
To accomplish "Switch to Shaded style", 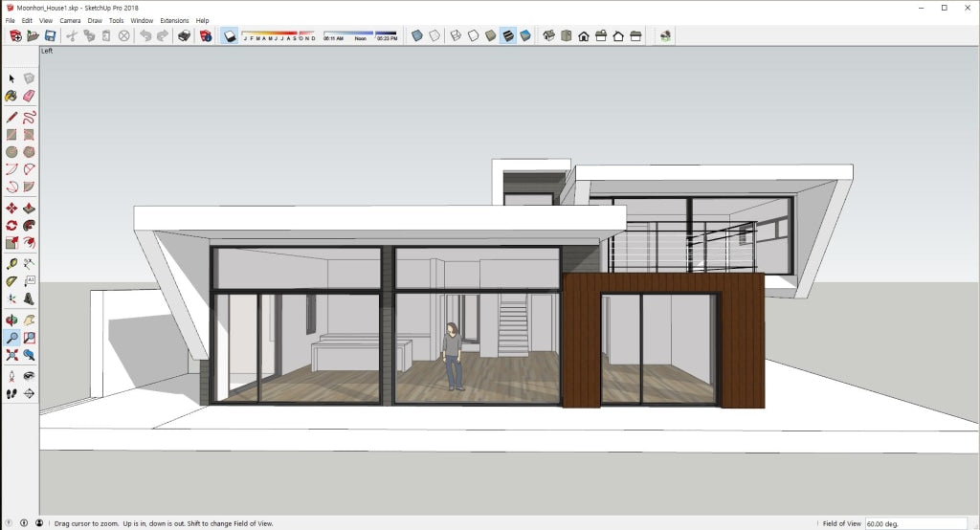I will click(x=491, y=36).
